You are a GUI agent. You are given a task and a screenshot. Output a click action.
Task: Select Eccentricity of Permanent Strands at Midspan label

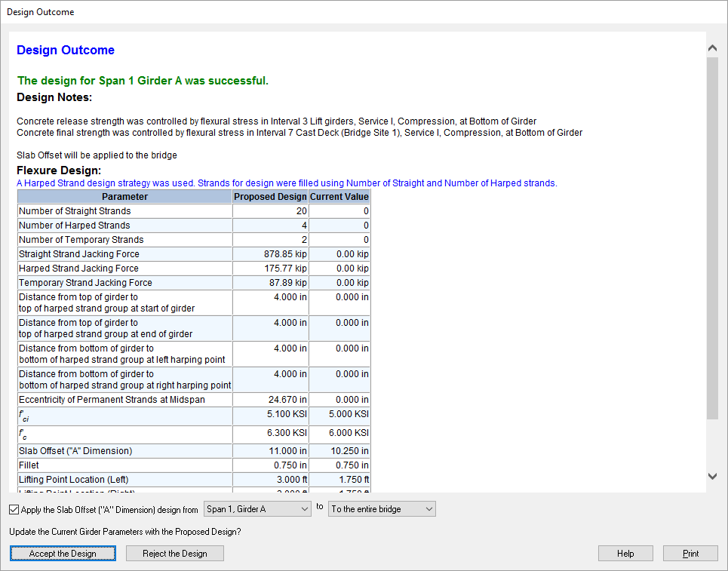pyautogui.click(x=112, y=400)
